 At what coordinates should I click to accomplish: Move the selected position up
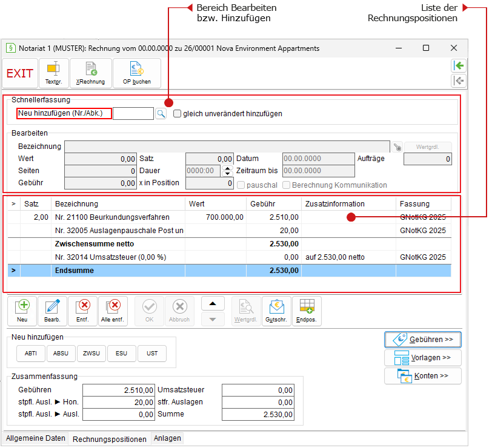(x=213, y=303)
